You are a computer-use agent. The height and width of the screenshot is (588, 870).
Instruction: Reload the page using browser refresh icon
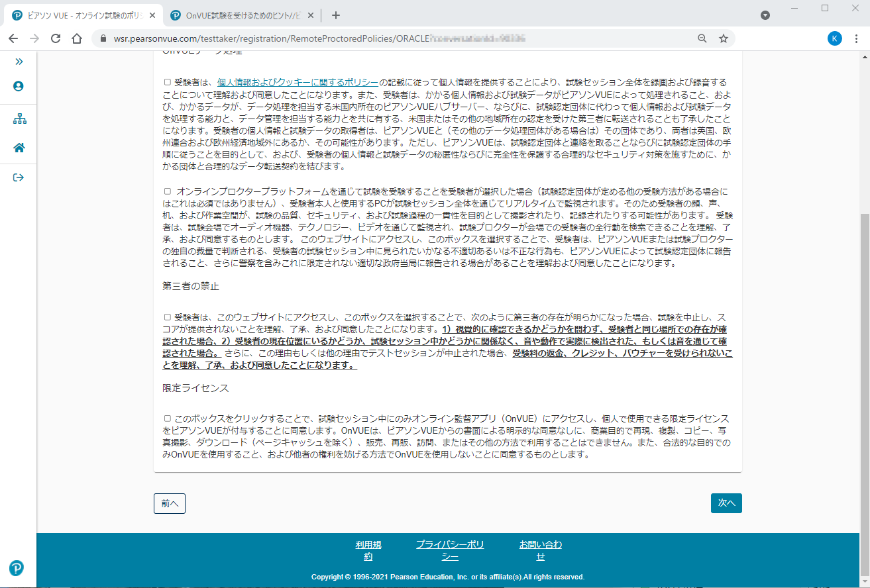tap(56, 38)
